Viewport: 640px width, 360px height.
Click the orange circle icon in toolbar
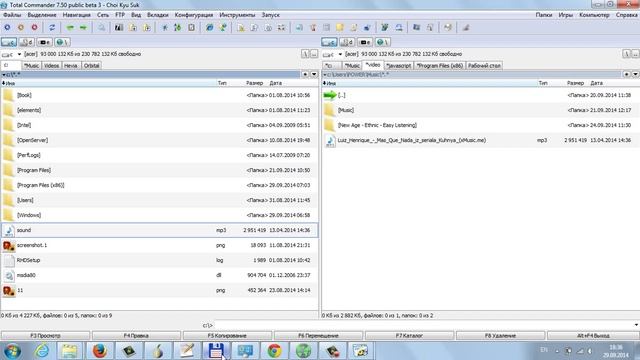click(21, 27)
